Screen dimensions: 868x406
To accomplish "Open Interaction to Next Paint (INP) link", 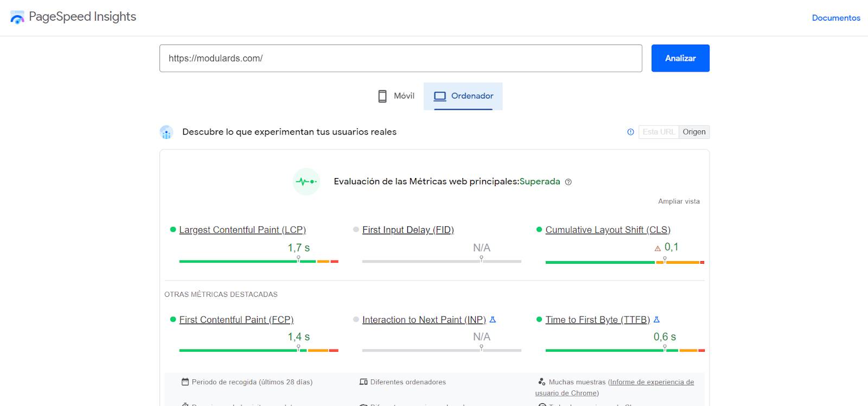I will click(424, 320).
